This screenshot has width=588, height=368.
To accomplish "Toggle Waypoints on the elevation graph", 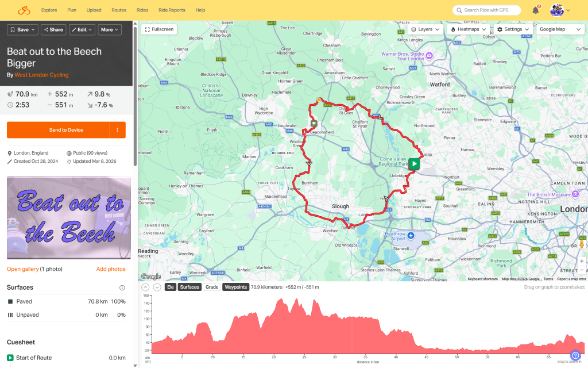I will click(235, 287).
